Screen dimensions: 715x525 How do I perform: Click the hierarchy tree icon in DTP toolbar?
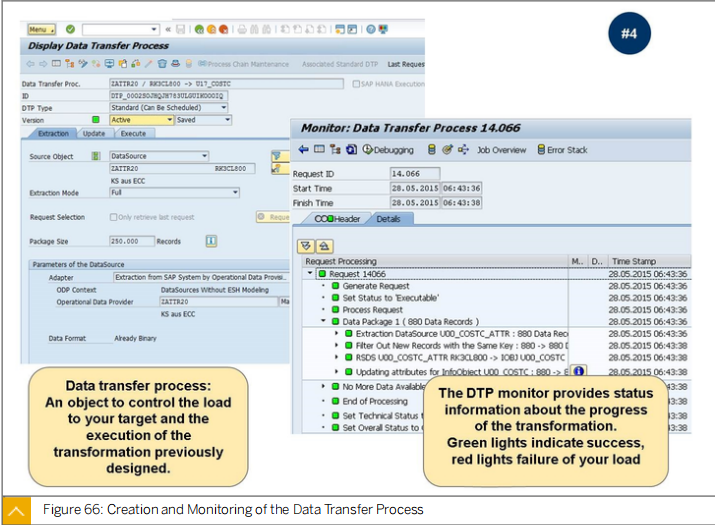coord(69,64)
